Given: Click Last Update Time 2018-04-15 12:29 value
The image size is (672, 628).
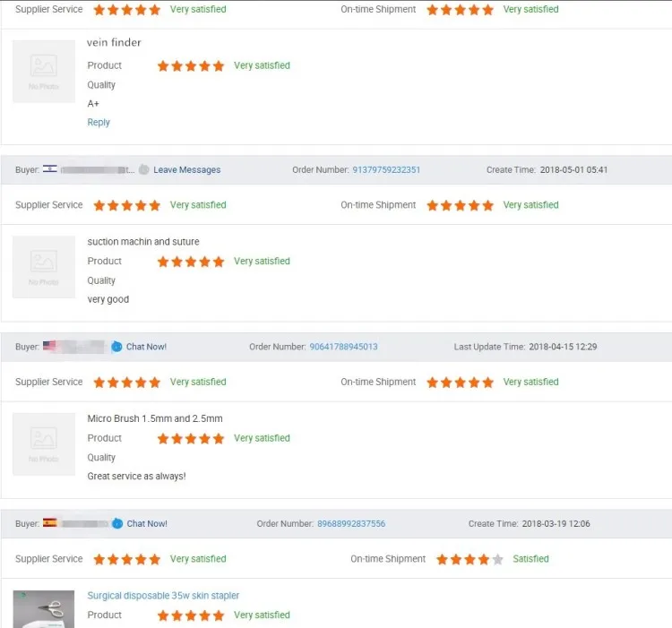Looking at the screenshot, I should coord(563,347).
